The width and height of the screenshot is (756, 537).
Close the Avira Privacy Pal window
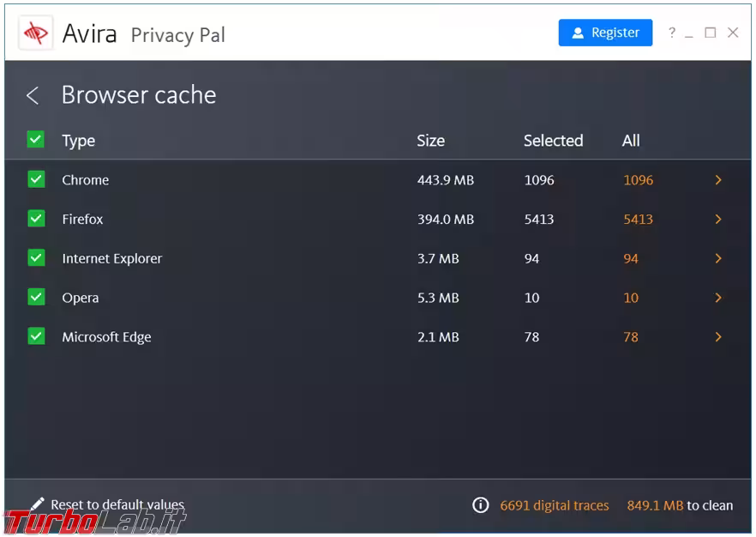pyautogui.click(x=733, y=33)
